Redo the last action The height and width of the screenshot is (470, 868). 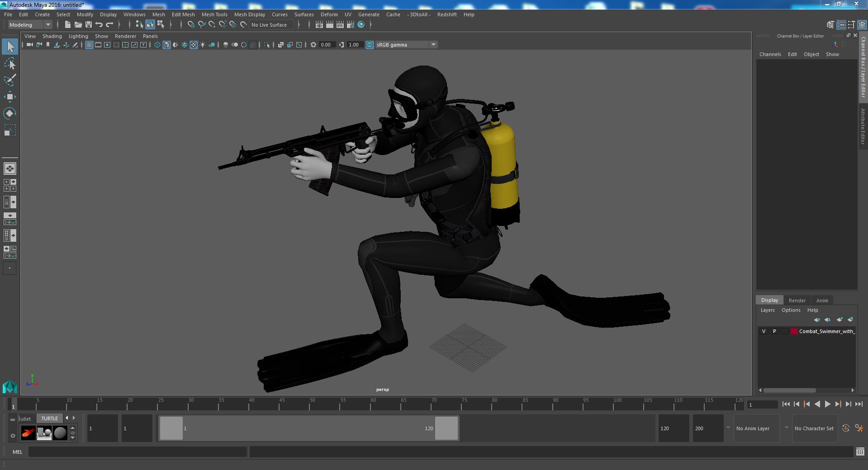(109, 25)
